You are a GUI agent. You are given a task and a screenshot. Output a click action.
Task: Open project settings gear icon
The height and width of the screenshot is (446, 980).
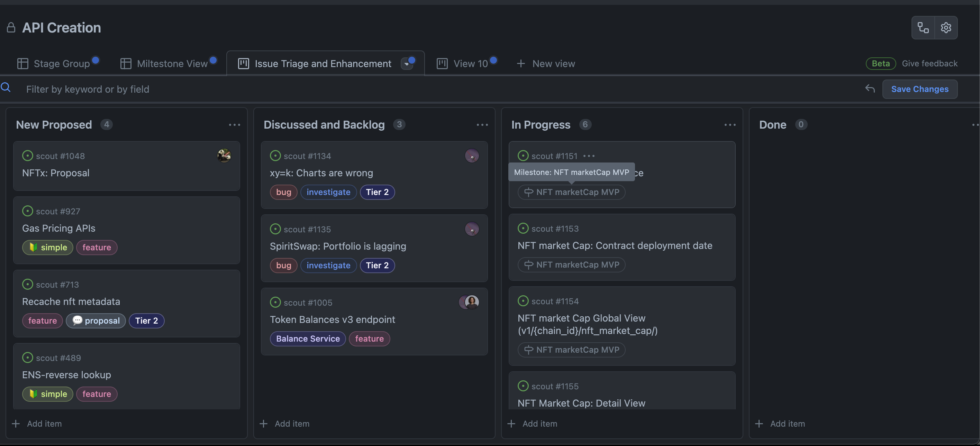(x=946, y=27)
